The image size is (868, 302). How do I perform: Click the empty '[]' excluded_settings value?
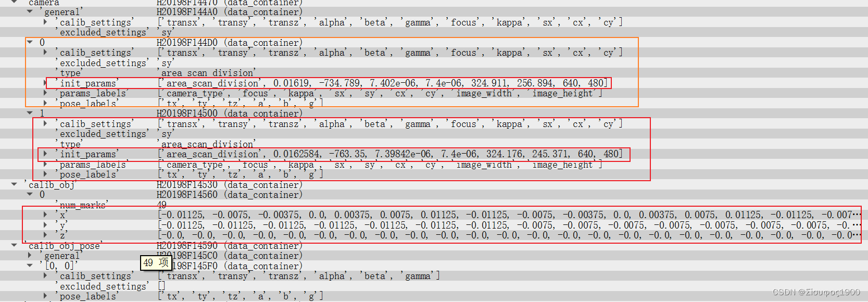tap(161, 286)
